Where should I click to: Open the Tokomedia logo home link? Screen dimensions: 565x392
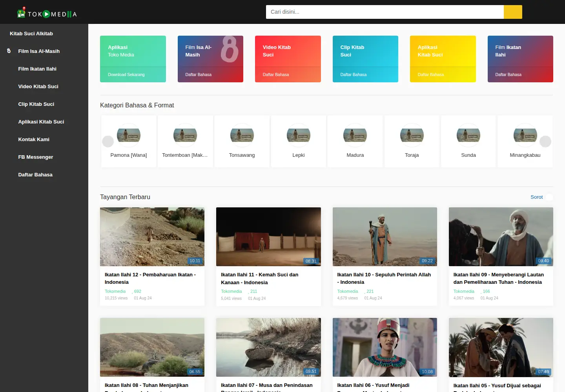[x=47, y=13]
